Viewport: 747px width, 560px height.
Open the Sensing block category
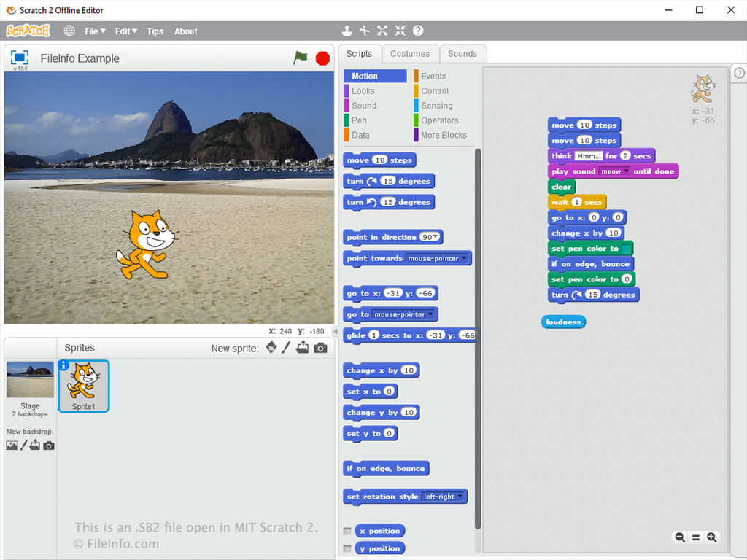436,106
